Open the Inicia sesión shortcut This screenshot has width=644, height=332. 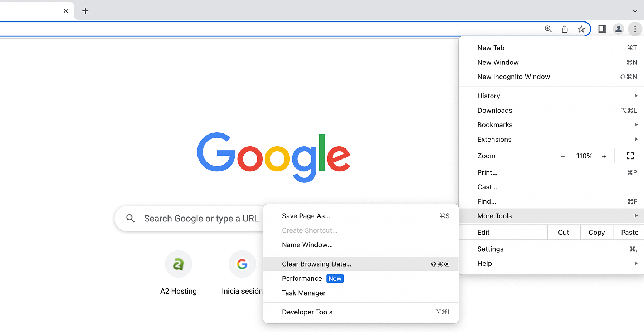tap(242, 264)
